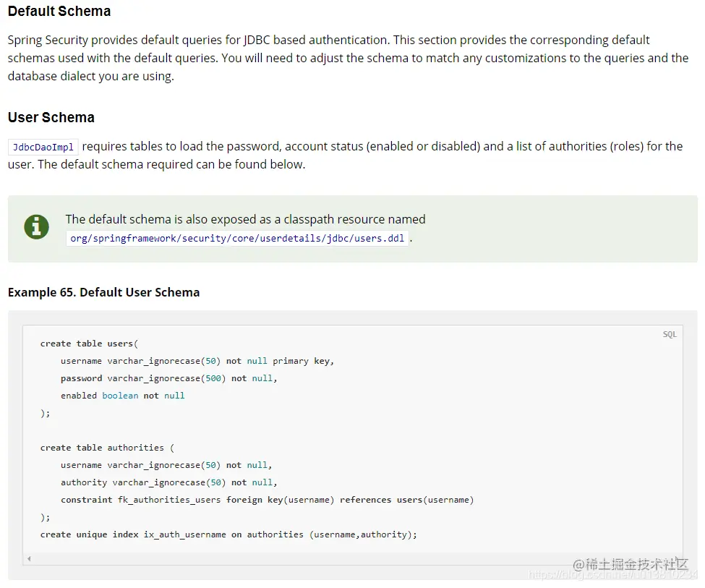
Task: Click the username line in authorities table
Action: point(166,465)
